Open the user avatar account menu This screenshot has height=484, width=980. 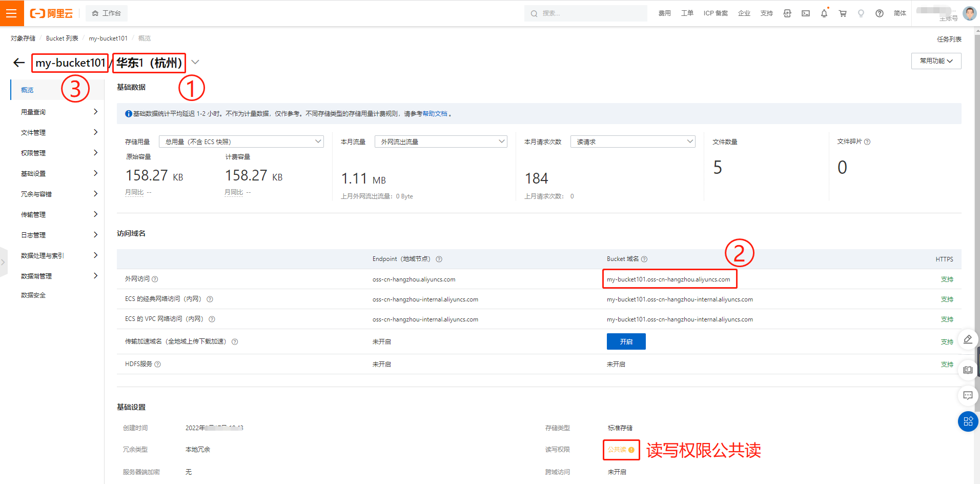(969, 13)
